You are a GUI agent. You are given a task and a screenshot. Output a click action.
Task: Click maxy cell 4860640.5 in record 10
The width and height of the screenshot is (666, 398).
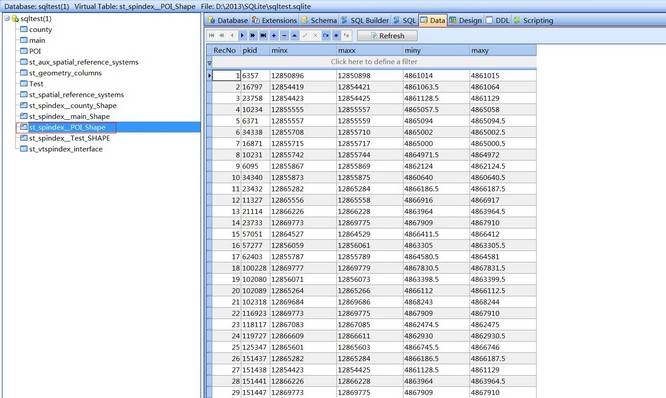pos(502,178)
